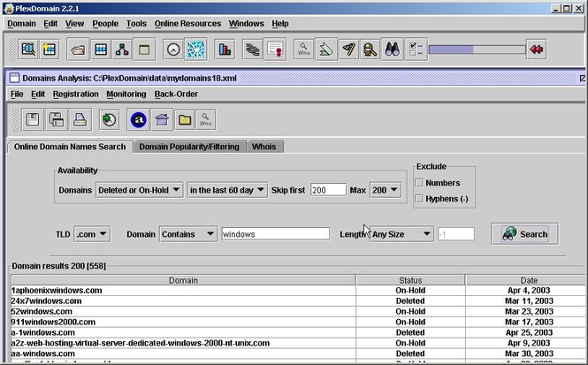Open the People menu
Screen dimensions: 588x365
pos(105,24)
